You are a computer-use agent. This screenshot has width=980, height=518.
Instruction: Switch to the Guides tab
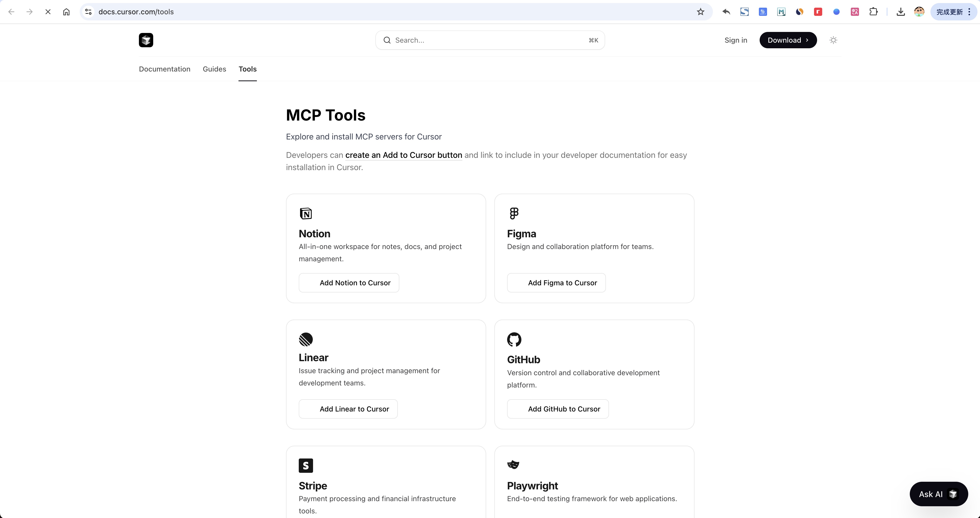click(214, 69)
